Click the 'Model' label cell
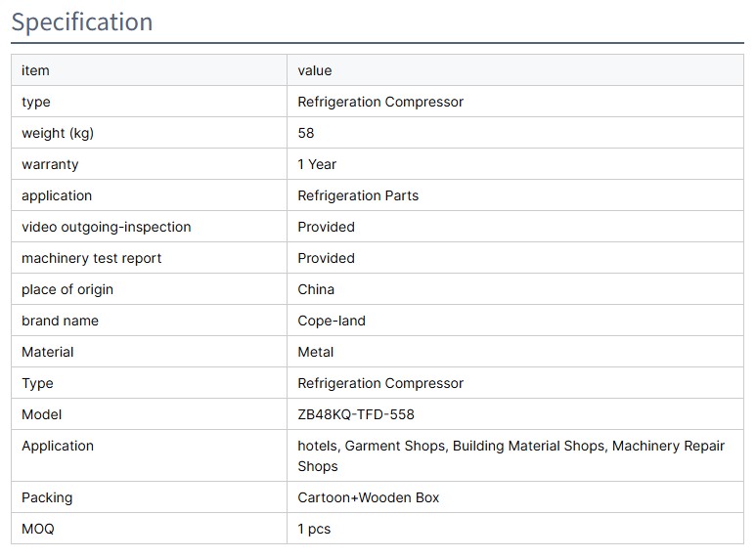The image size is (756, 558). click(41, 414)
